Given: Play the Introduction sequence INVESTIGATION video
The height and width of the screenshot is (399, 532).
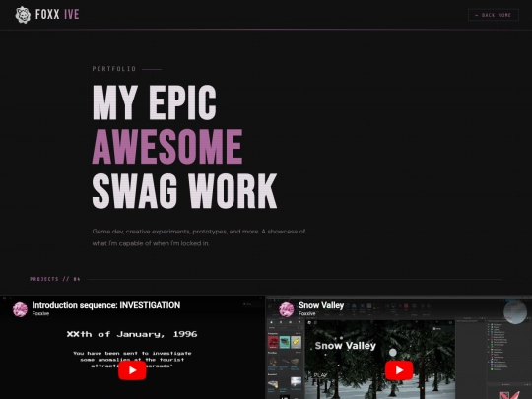Looking at the screenshot, I should (132, 370).
